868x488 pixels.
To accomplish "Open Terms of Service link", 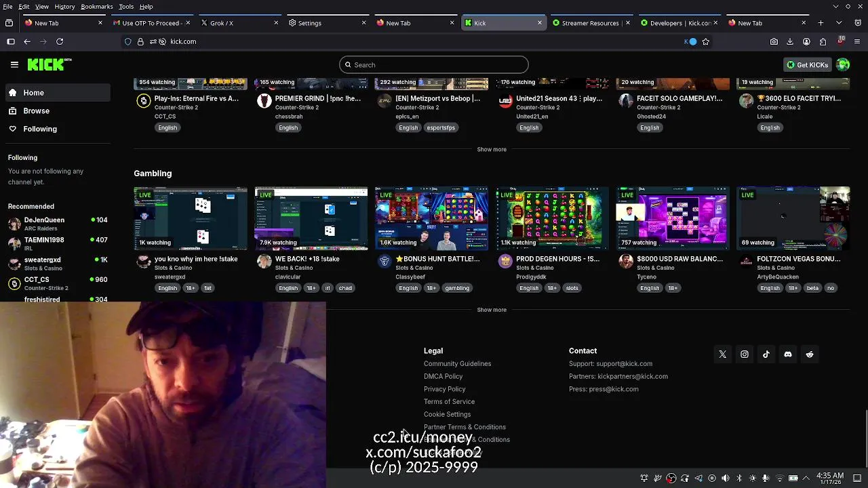I will click(449, 402).
